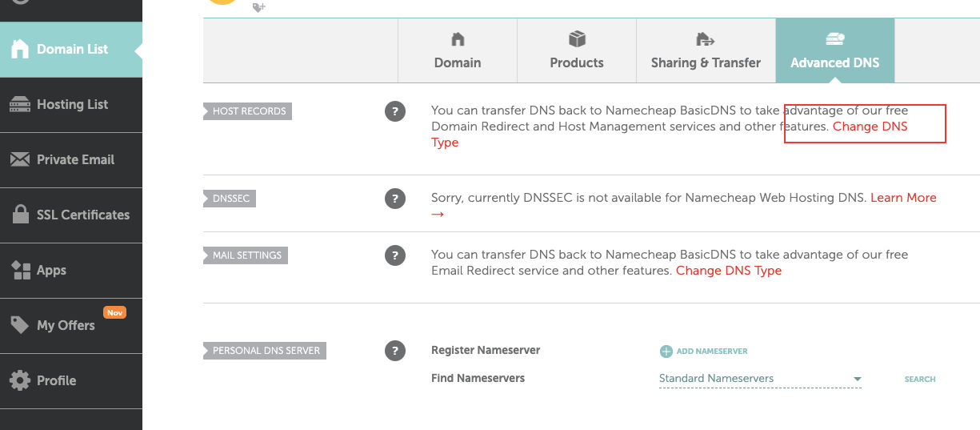Screen dimensions: 980x430
Task: Click the Register Nameserver text
Action: [x=486, y=350]
